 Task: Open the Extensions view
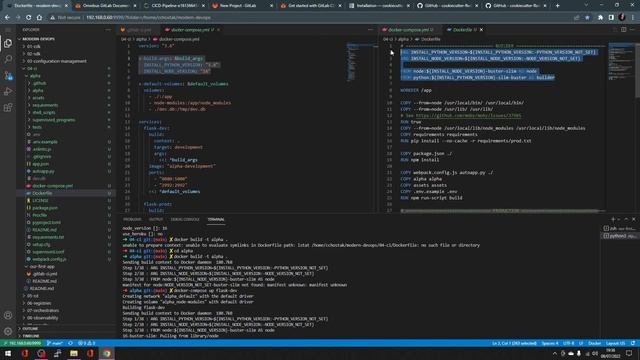tap(8, 107)
